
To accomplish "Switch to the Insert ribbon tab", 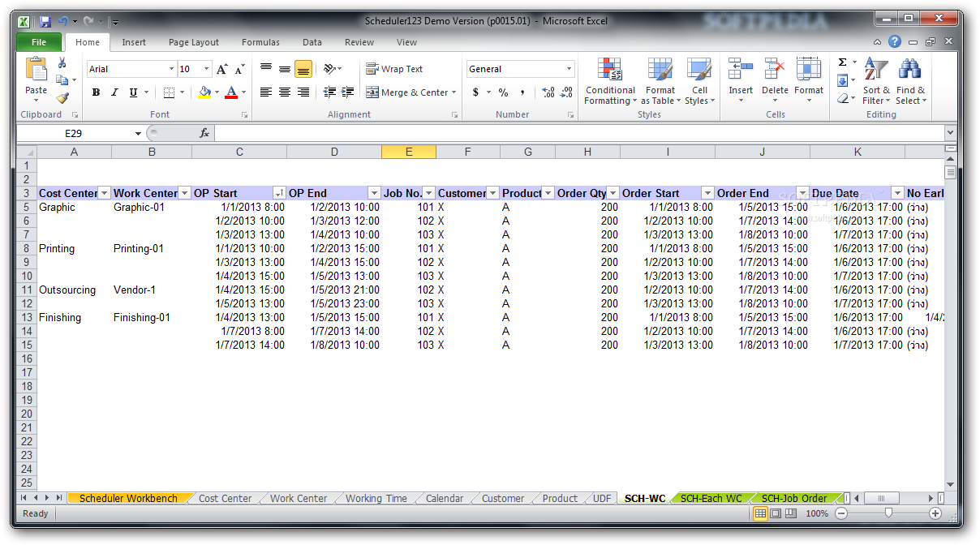I will click(134, 42).
